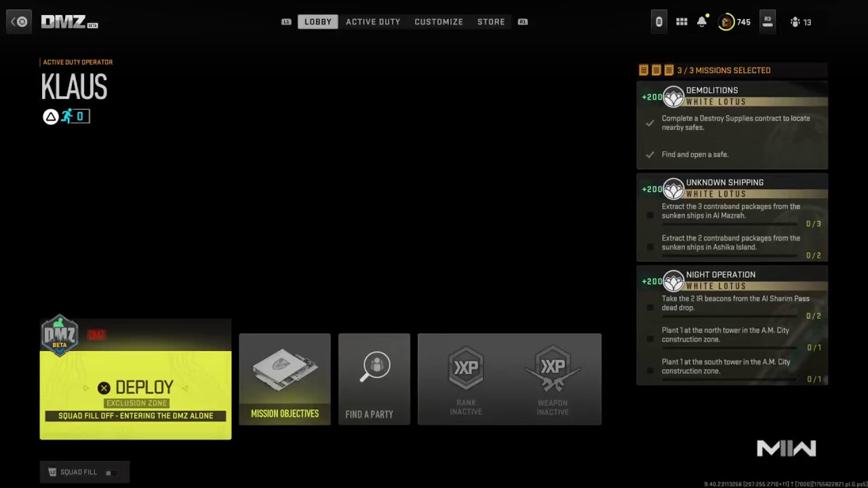Open the social friends icon
This screenshot has height=488, width=868.
coord(795,22)
